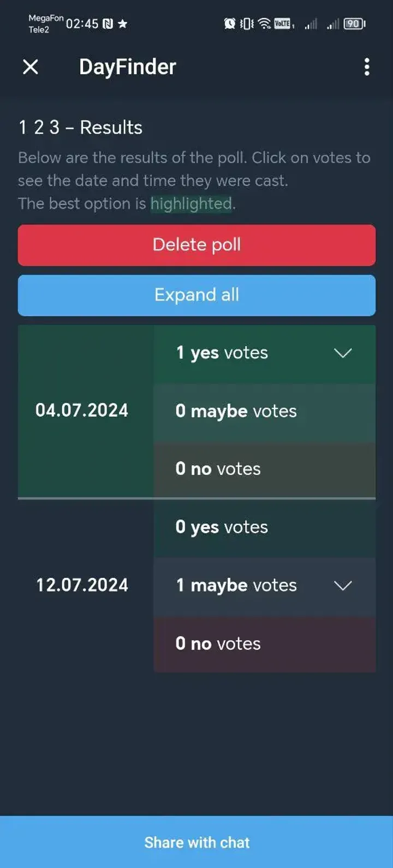This screenshot has width=393, height=868.
Task: Tap 0 maybe votes row for 04.07.2024
Action: tap(264, 411)
